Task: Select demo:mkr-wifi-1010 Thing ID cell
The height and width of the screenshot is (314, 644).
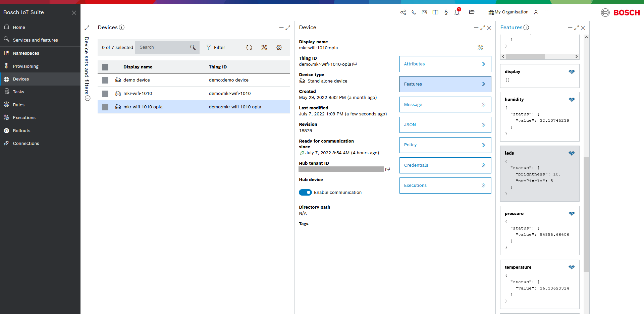Action: pyautogui.click(x=230, y=94)
